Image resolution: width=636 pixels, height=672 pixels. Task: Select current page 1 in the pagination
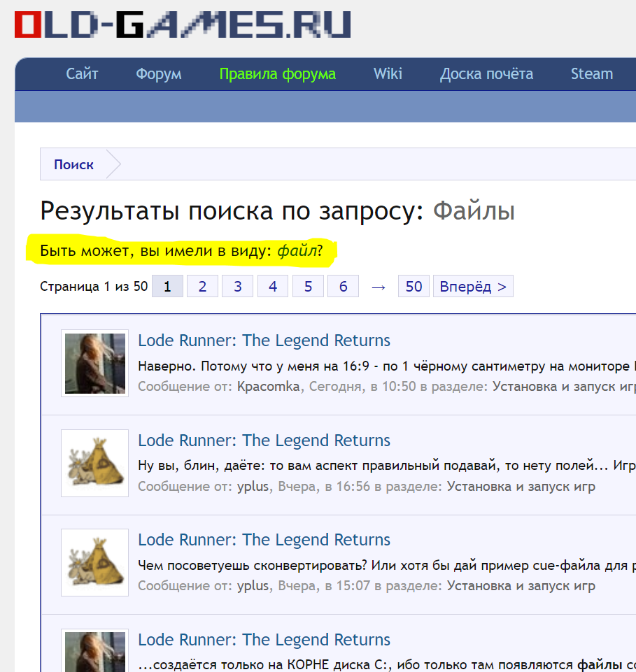167,286
